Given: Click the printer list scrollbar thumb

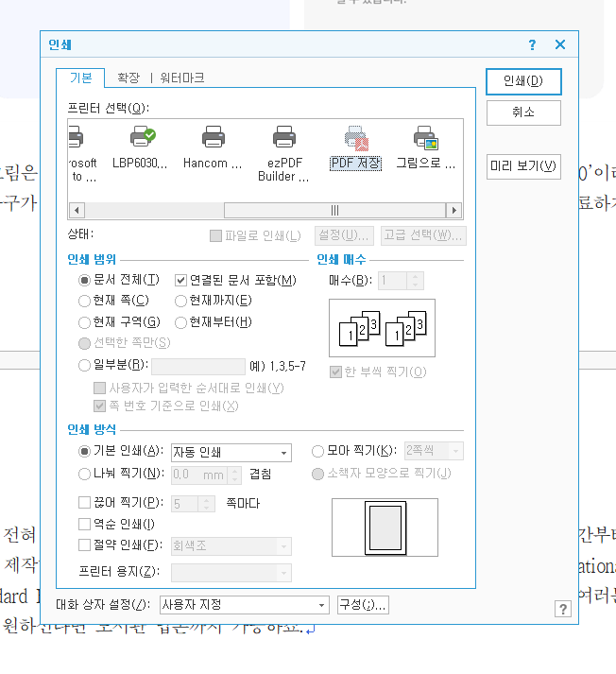Looking at the screenshot, I should point(334,210).
